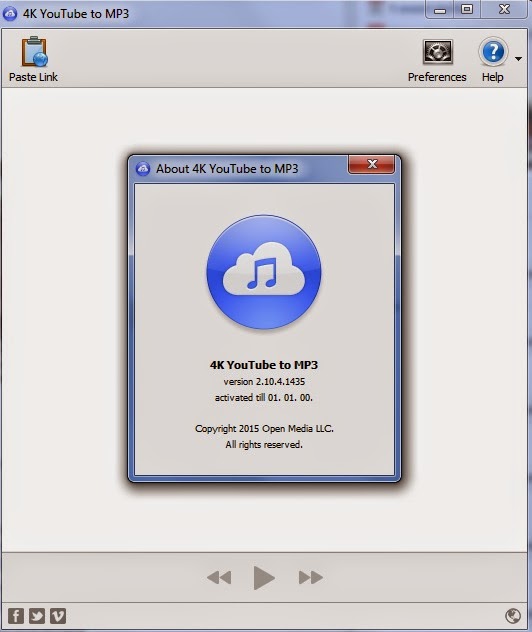532x632 pixels.
Task: Maximize the 4K YouTube to MP3 window
Action: 467,10
